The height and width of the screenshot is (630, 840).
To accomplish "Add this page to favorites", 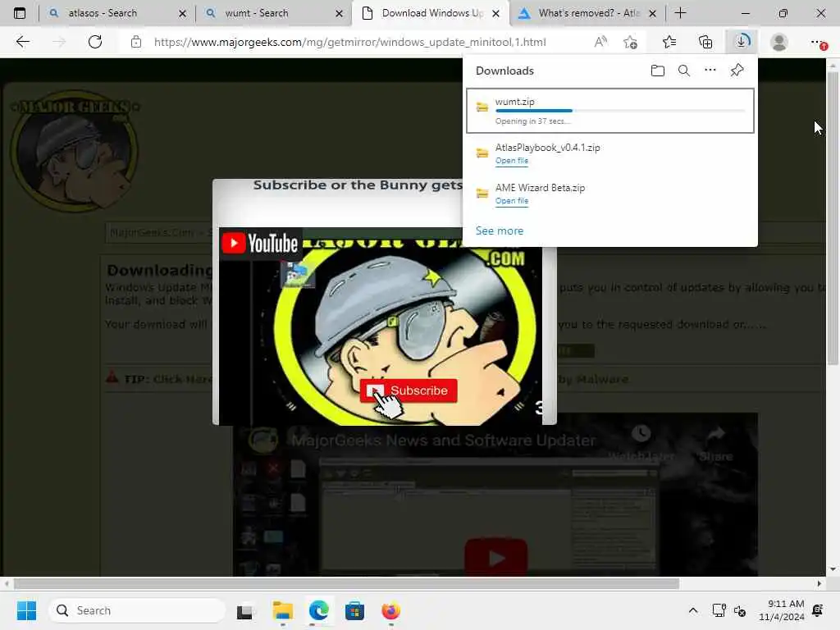I will point(631,42).
